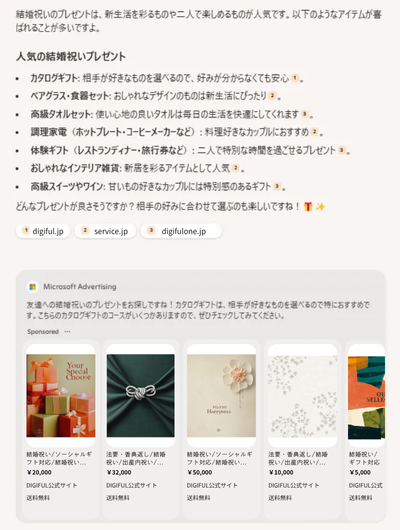Click citation 2 after 調理家電 line
Image resolution: width=400 pixels, height=530 pixels.
[314, 131]
